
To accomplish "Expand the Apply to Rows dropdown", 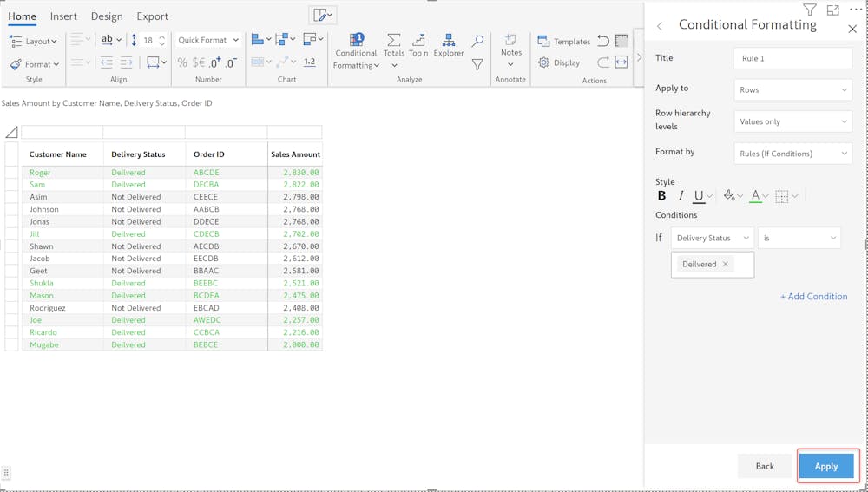I will [792, 89].
